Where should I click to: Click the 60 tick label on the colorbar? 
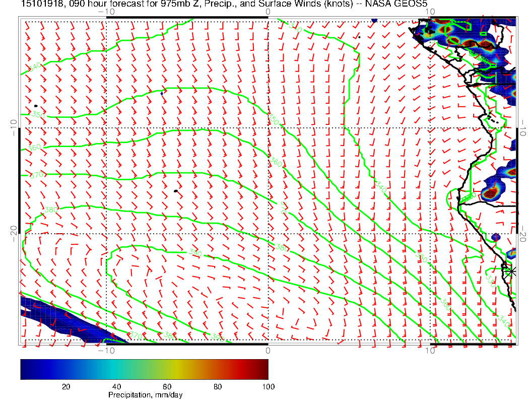coord(167,386)
